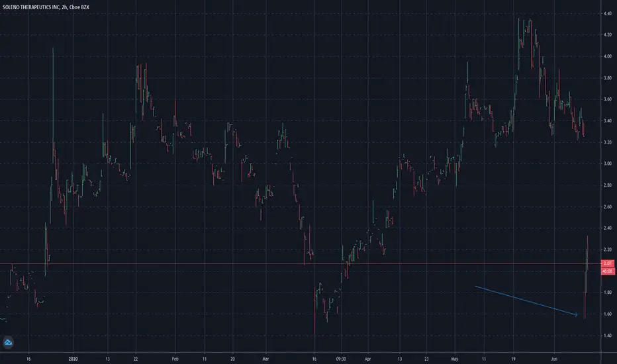Click the TradingView cloud logo icon
The width and height of the screenshot is (617, 364).
8,342
